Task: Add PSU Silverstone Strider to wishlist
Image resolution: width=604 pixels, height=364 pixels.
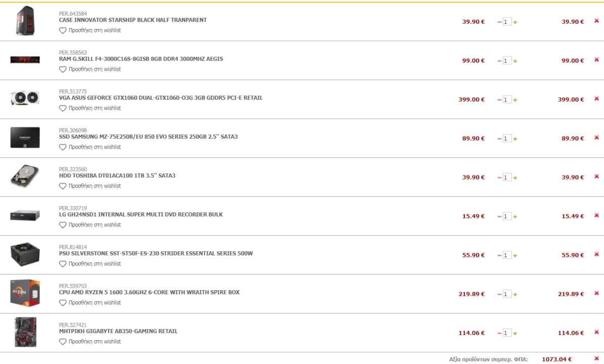Action: click(90, 263)
